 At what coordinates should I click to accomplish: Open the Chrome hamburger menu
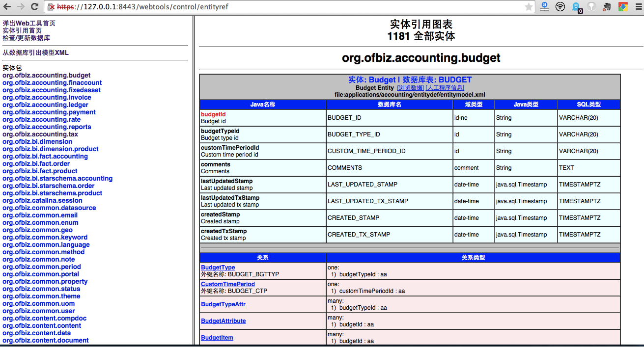tap(637, 7)
